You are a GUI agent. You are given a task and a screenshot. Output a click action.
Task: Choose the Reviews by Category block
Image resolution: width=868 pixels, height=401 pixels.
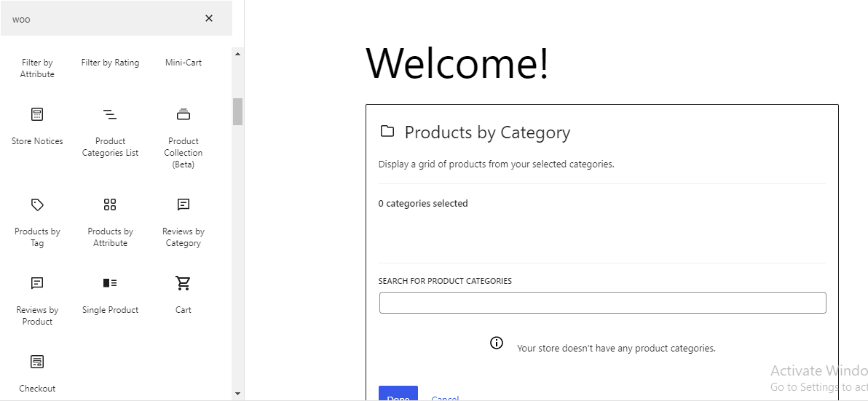(x=184, y=221)
